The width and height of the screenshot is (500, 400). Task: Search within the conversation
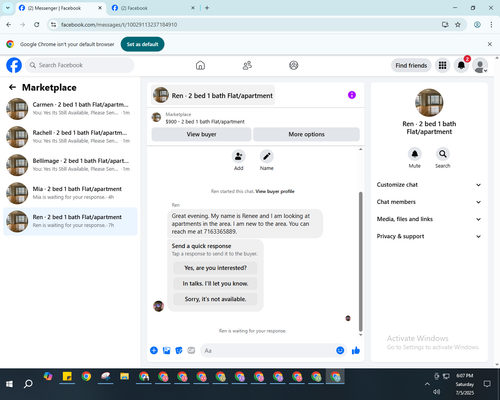pyautogui.click(x=443, y=154)
